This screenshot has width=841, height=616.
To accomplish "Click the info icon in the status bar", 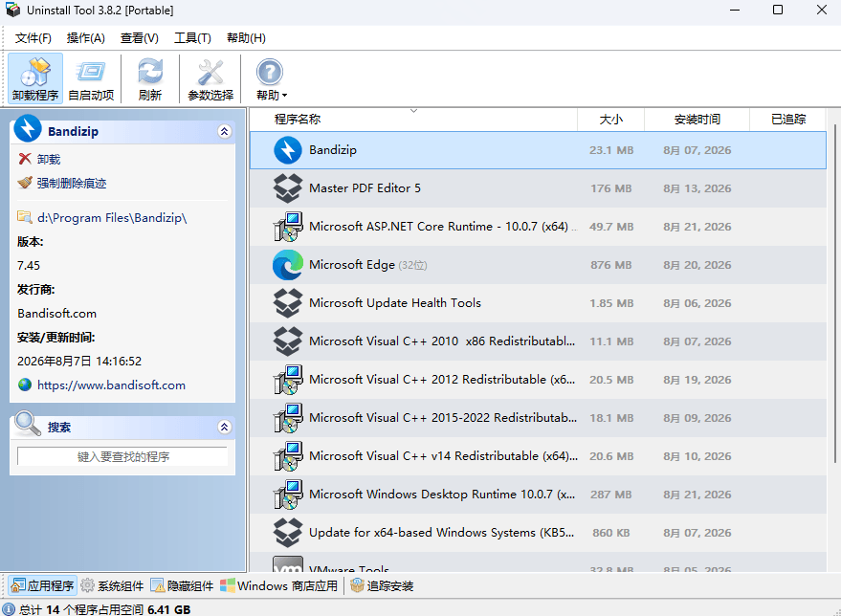I will click(9, 609).
